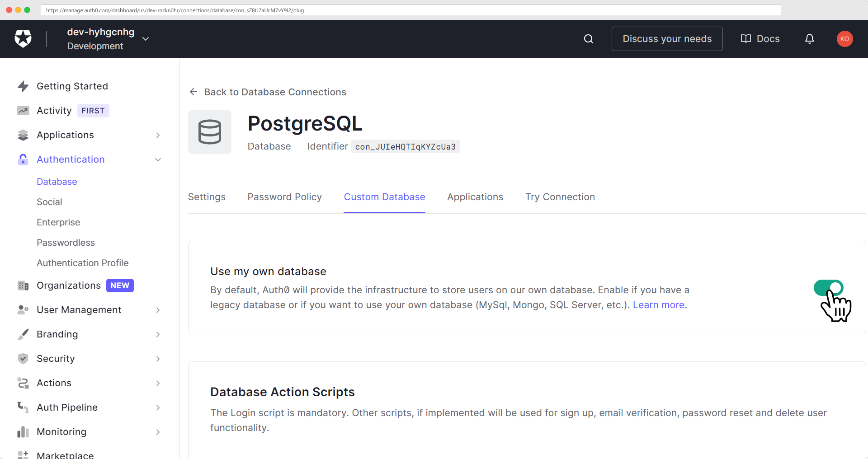Click the PostgreSQL connection title

click(x=305, y=123)
